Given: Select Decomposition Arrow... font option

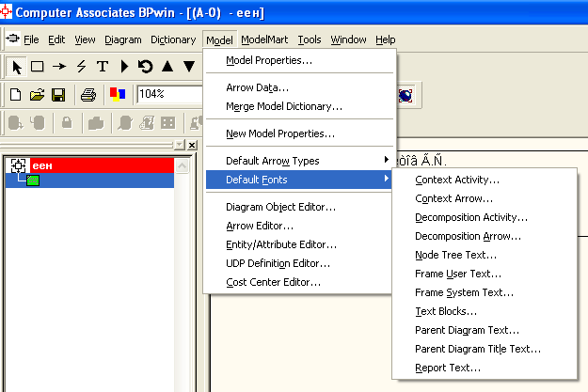Looking at the screenshot, I should pos(485,236).
